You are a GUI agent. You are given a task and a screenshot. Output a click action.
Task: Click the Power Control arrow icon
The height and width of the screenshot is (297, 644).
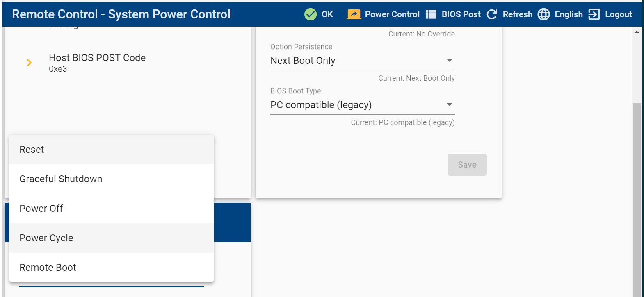[x=354, y=14]
